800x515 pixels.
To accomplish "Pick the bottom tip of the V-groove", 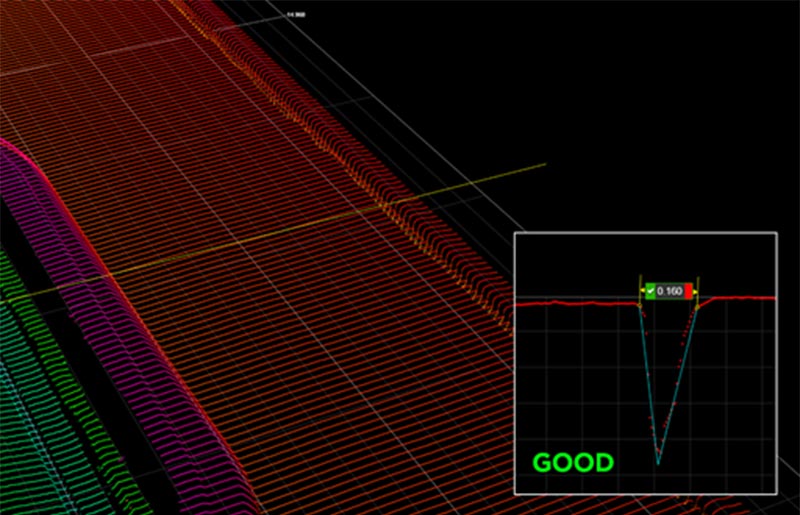I will pos(658,463).
